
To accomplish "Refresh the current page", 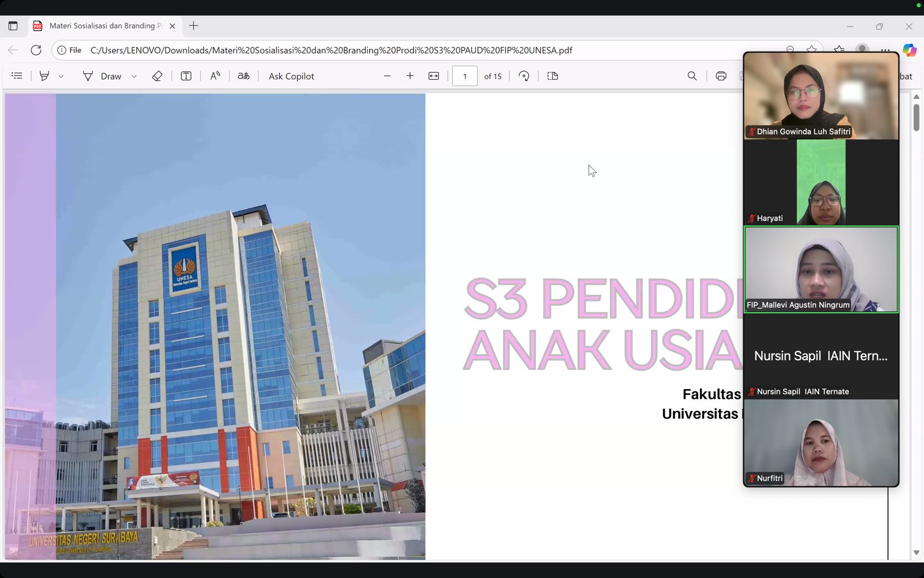I will click(x=36, y=50).
